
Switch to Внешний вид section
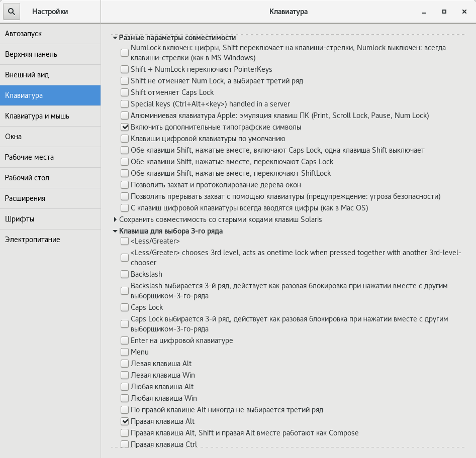click(50, 75)
